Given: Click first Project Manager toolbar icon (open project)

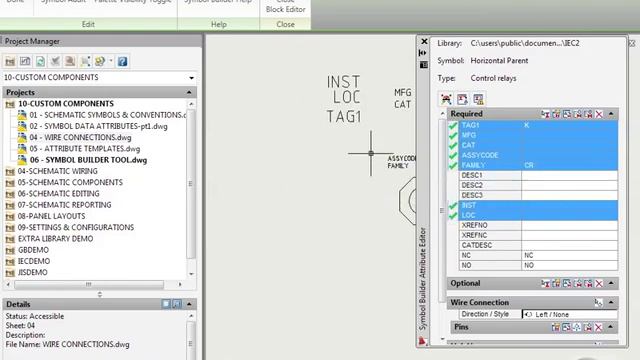Looking at the screenshot, I should click(10, 62).
